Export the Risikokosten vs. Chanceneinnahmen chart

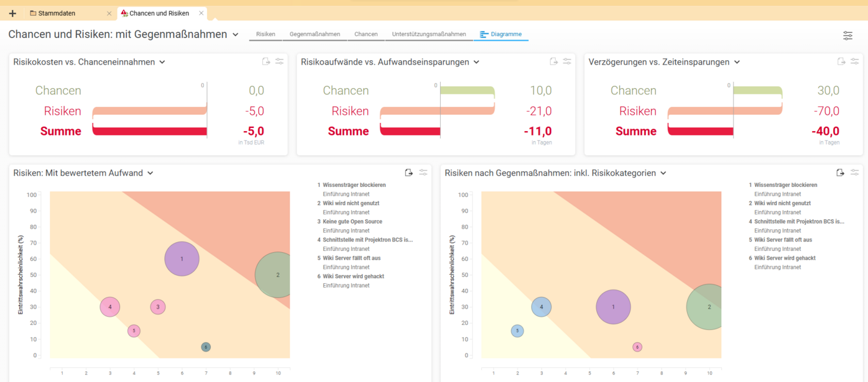(266, 61)
